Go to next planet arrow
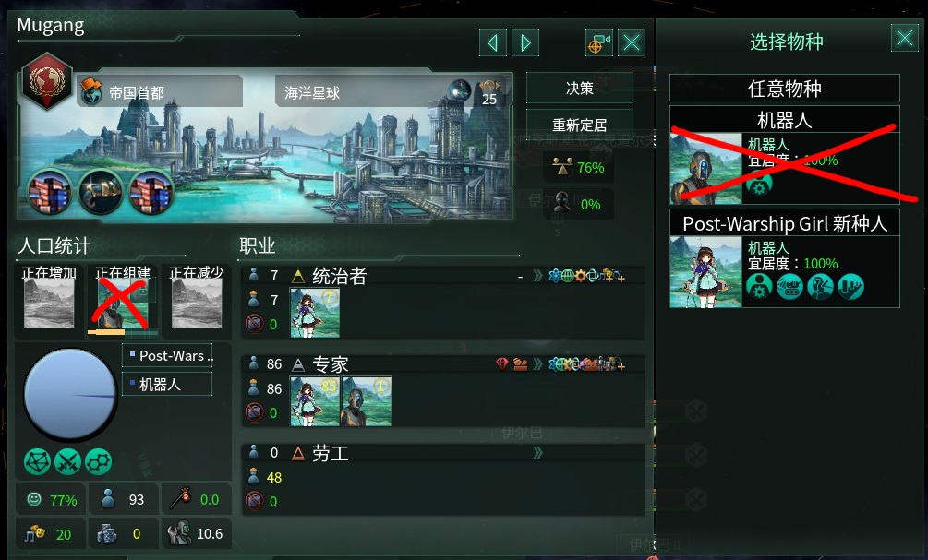The height and width of the screenshot is (560, 928). click(525, 42)
